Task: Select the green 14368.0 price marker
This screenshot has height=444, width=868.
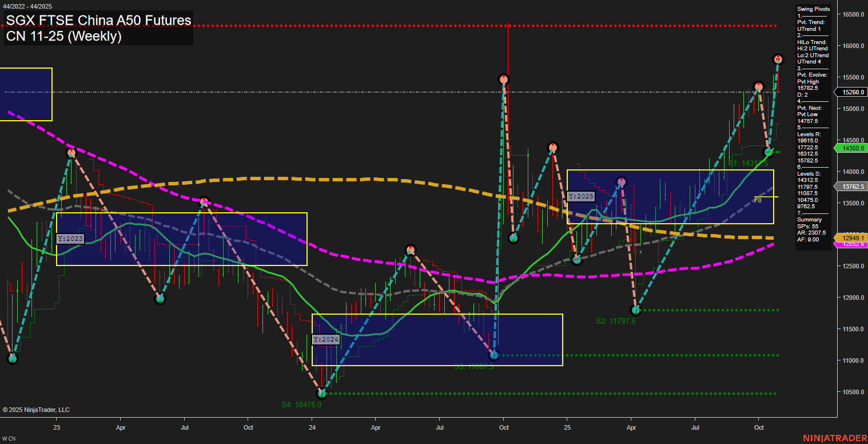Action: (852, 148)
